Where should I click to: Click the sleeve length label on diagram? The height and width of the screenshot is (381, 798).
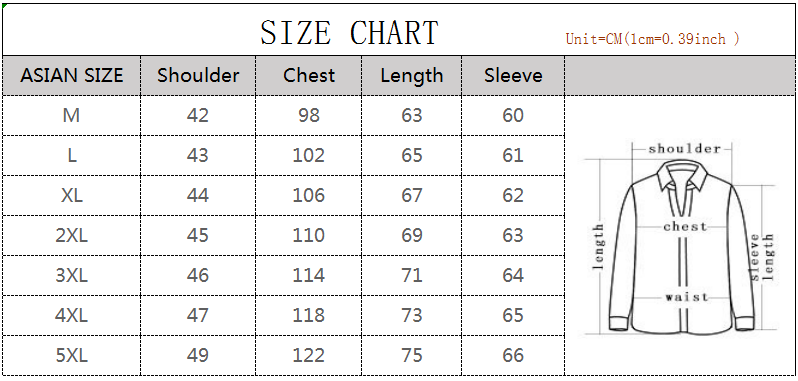762,257
